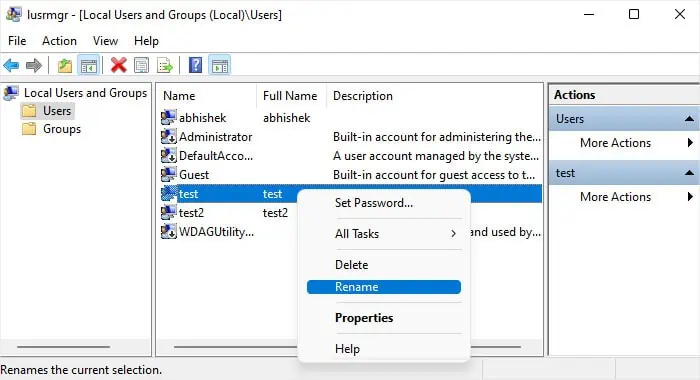This screenshot has width=700, height=380.
Task: Collapse the Users section in Actions pane
Action: [x=689, y=119]
